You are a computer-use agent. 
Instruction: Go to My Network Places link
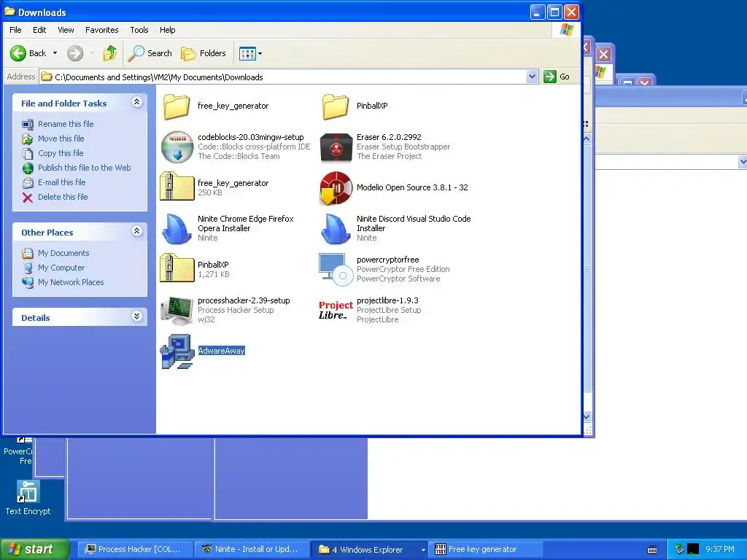click(x=71, y=282)
